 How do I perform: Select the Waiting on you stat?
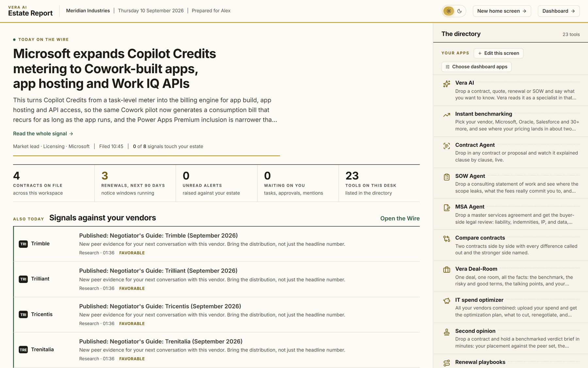pos(298,183)
